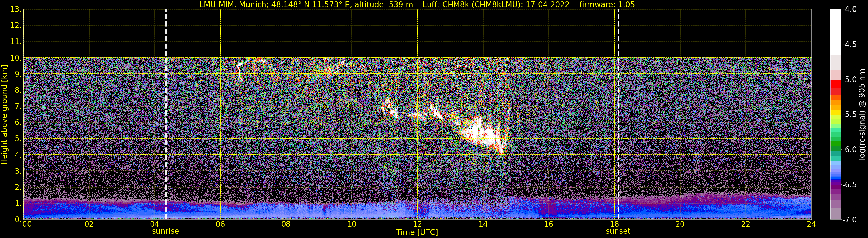This screenshot has width=868, height=238.
Task: Click the '11.' height axis tick label
Action: click(16, 42)
